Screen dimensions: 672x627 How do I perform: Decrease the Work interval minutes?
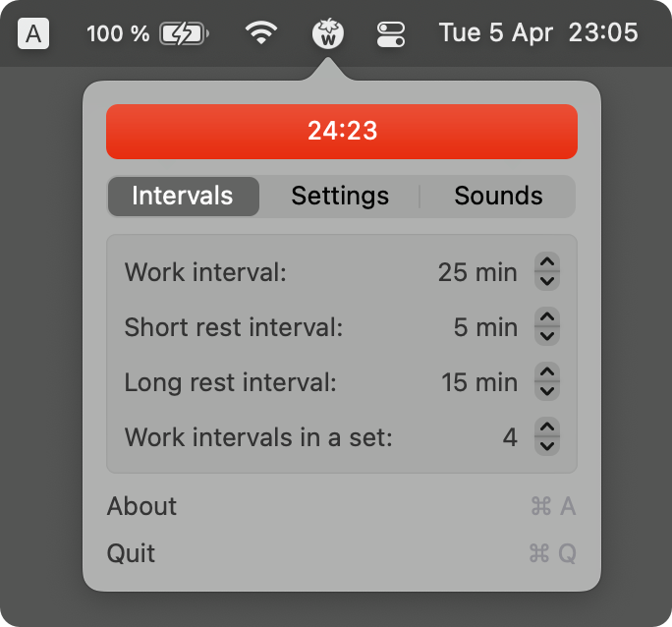tap(548, 281)
